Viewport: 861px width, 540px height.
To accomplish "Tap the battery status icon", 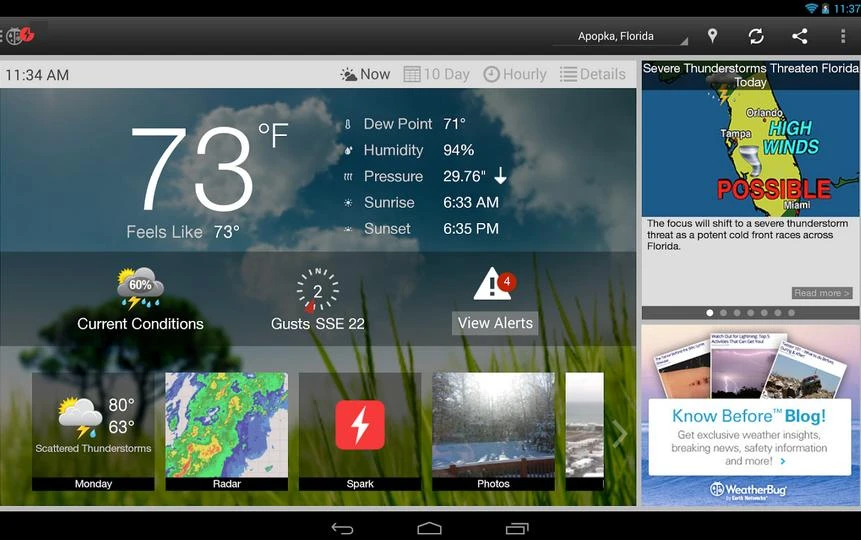I will pyautogui.click(x=825, y=8).
